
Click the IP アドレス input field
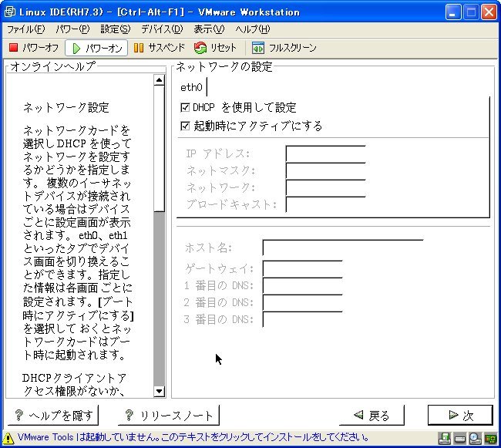tap(325, 153)
